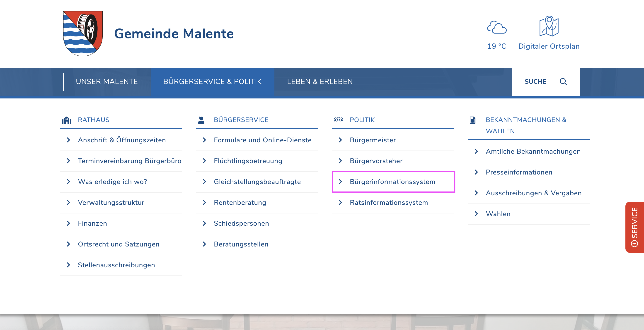Click the chevron beside Wahlen
644x330 pixels.
click(476, 214)
